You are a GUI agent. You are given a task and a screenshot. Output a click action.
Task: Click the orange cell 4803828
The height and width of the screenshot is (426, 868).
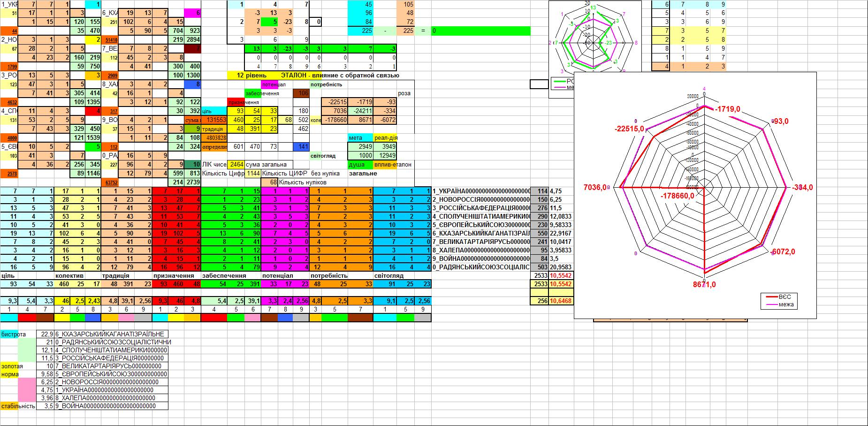(x=214, y=138)
